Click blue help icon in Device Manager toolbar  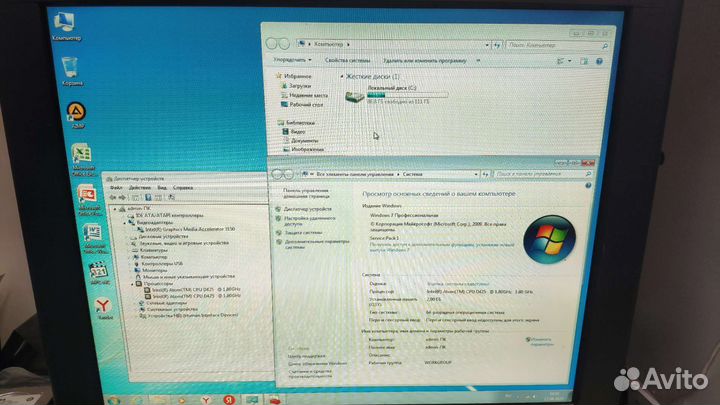(148, 197)
